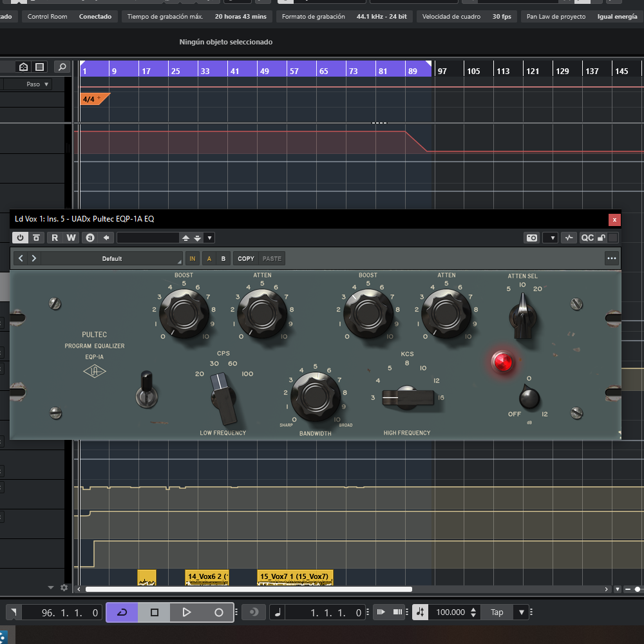Viewport: 644px width, 644px height.
Task: Click the OFF/12 dB output knob
Action: (529, 397)
